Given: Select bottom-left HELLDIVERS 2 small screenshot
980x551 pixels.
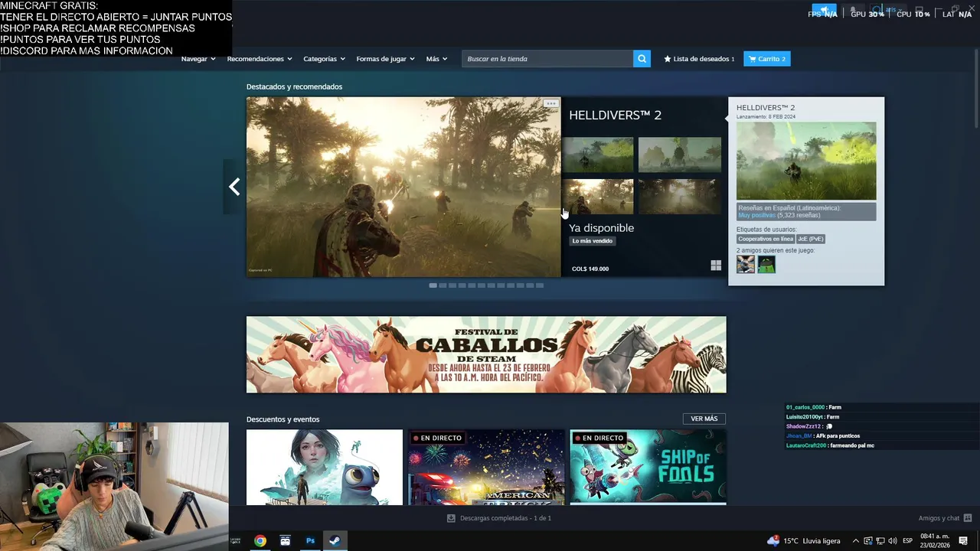Looking at the screenshot, I should [598, 197].
